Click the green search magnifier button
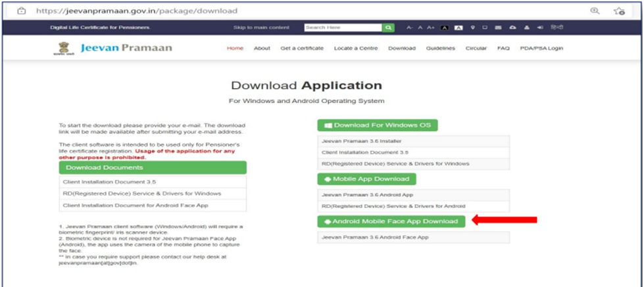644x287 pixels. pos(388,28)
